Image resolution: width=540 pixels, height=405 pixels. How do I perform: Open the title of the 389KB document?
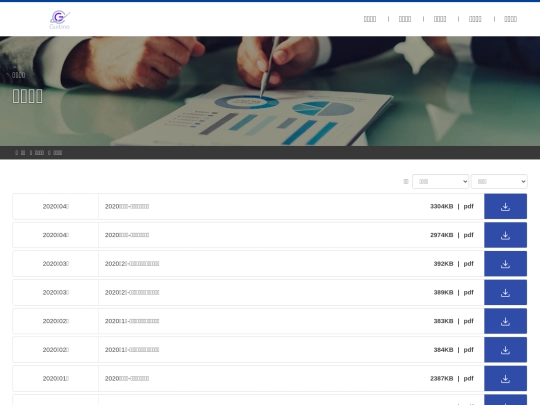click(x=132, y=292)
